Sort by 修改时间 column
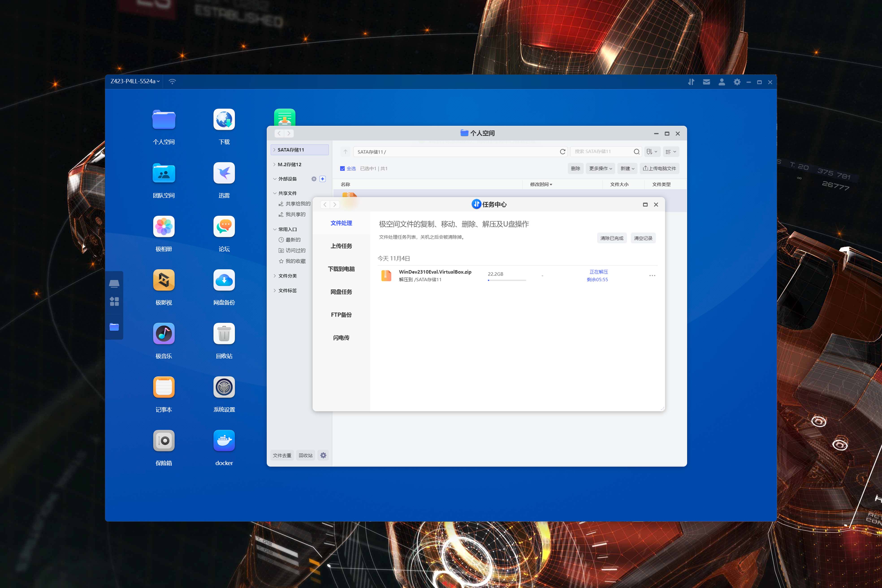Screen dimensions: 882x588 pos(541,184)
